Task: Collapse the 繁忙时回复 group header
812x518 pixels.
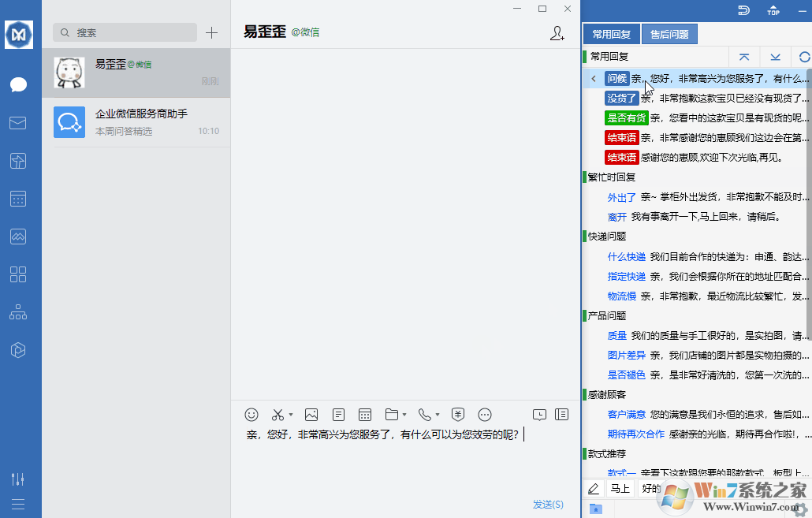Action: tap(612, 177)
